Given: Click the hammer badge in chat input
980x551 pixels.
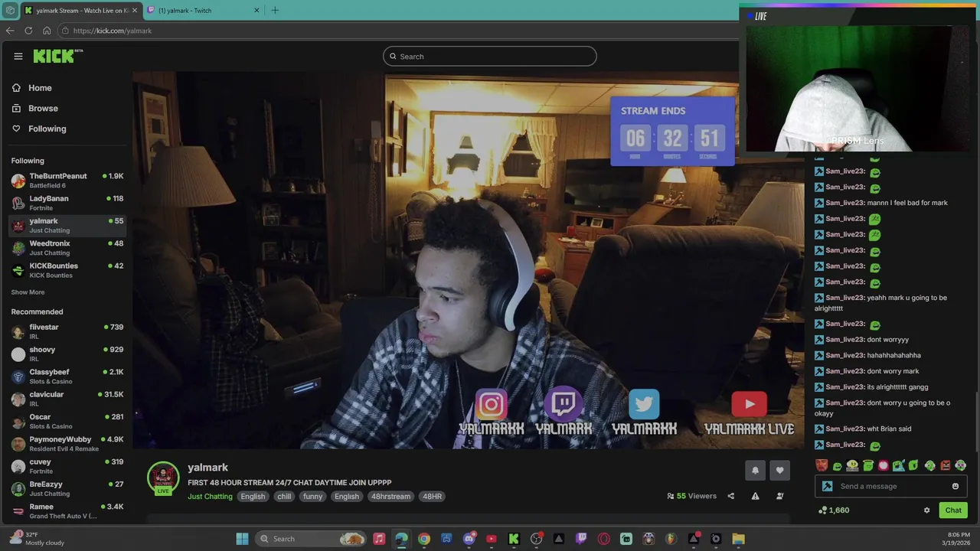Looking at the screenshot, I should click(827, 486).
